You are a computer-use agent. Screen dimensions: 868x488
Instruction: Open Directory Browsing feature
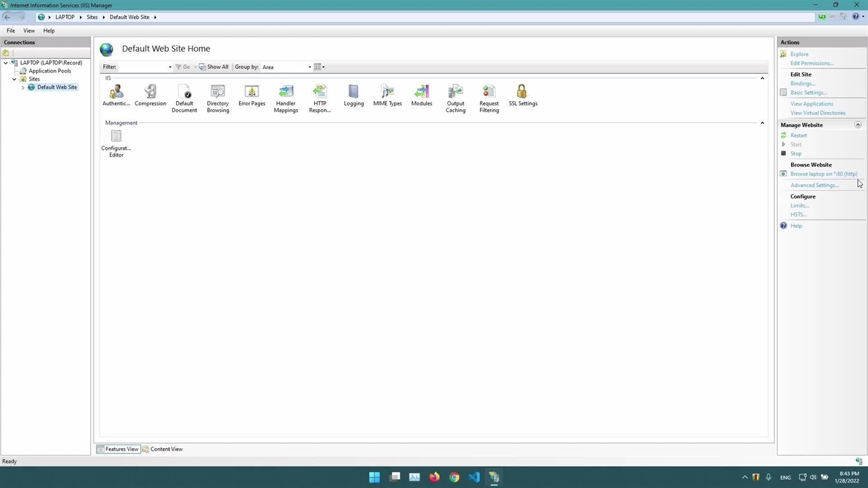pos(218,93)
